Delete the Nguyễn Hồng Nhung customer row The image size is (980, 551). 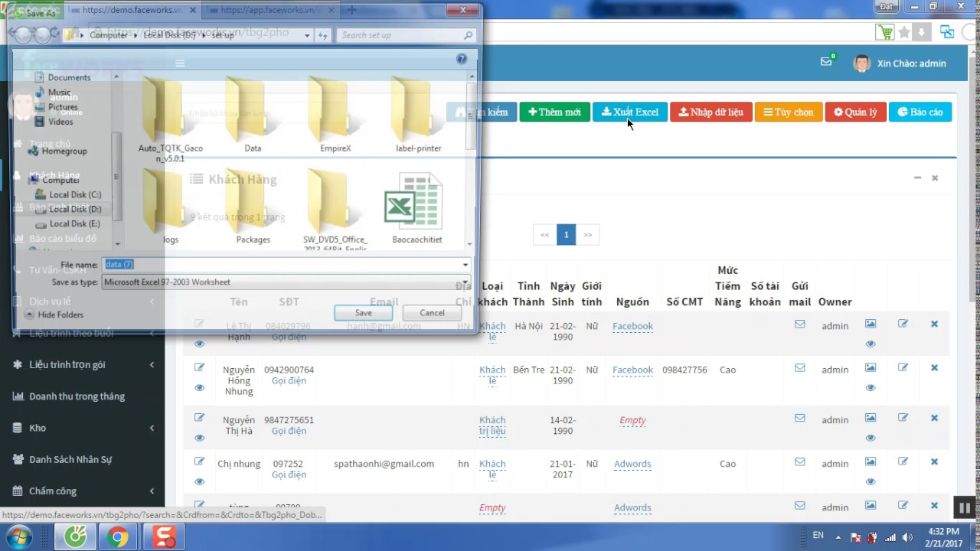click(934, 368)
